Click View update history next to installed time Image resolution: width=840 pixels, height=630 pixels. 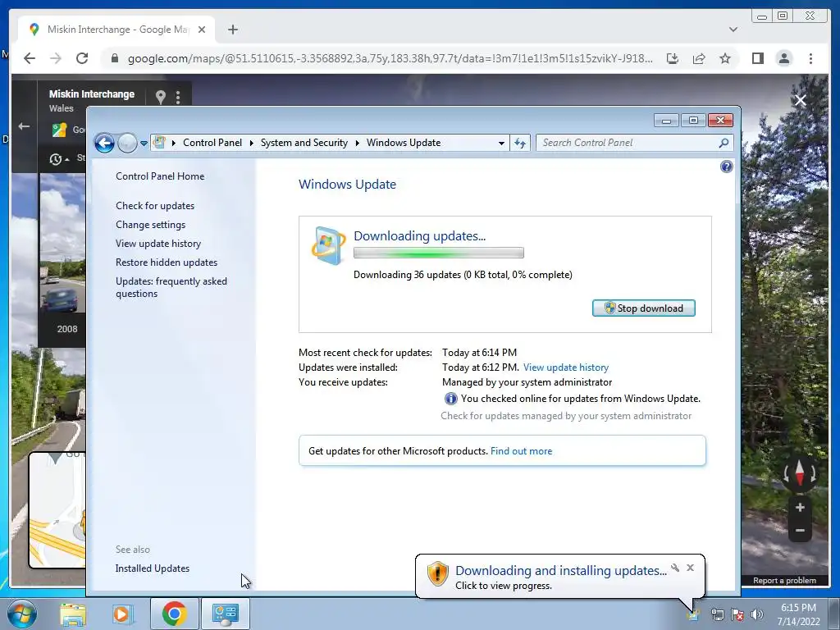pos(566,367)
